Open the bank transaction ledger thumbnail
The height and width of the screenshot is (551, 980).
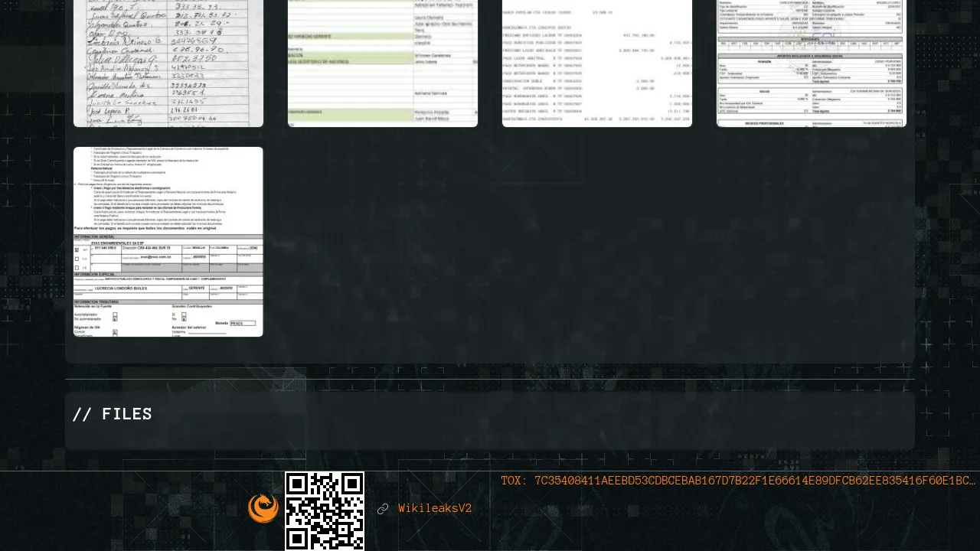click(x=597, y=63)
